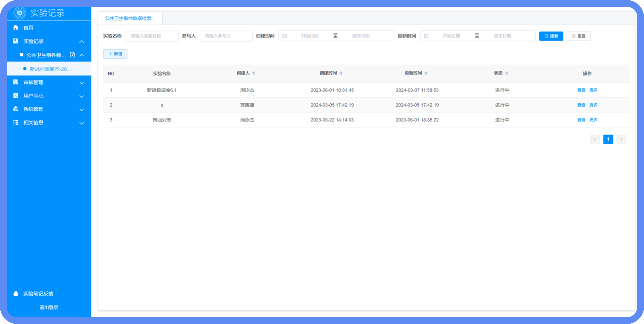Click the 实验名称 input field
This screenshot has width=644, height=324.
152,36
